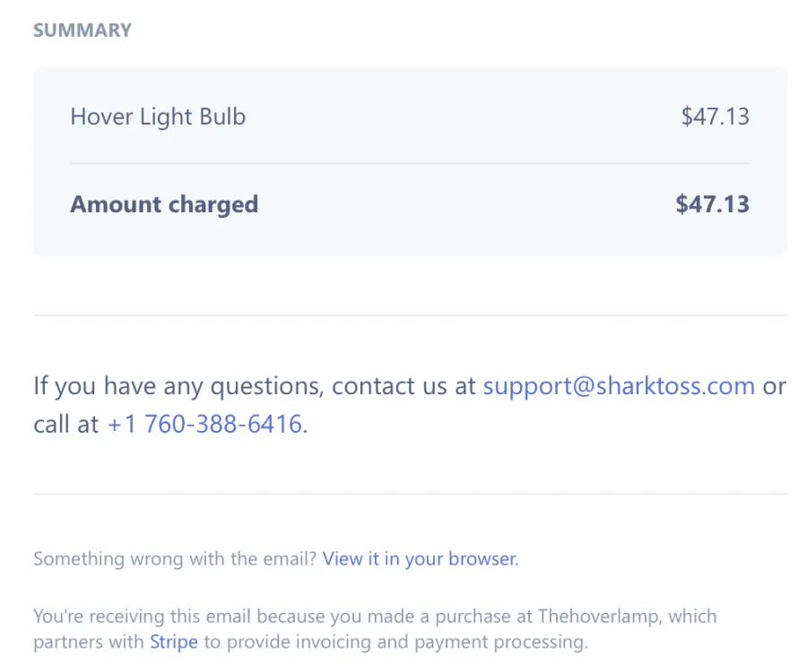Click the word "or" after the support email

point(774,386)
